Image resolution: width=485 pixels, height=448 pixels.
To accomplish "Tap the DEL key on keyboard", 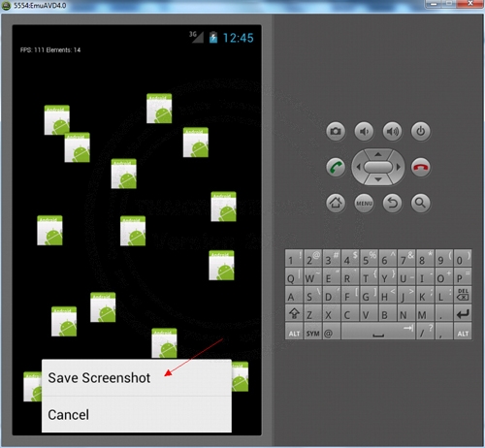I will click(463, 295).
